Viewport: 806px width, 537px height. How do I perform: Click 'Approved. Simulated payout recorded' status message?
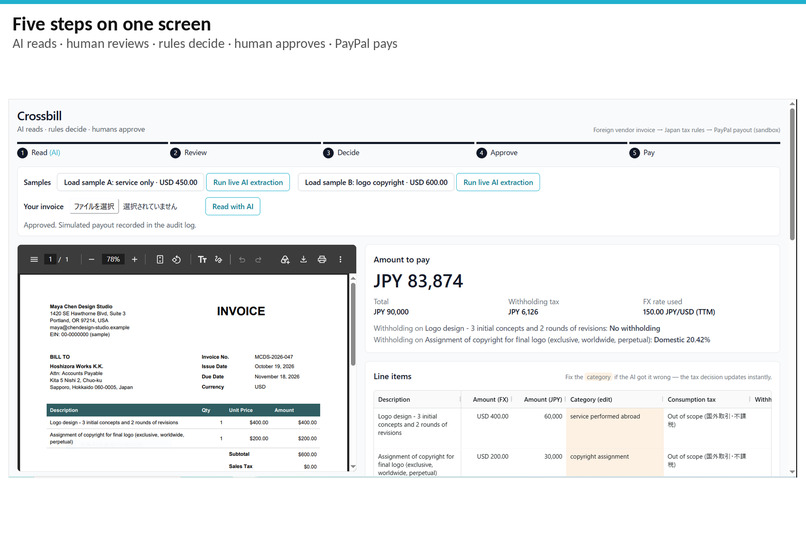109,225
